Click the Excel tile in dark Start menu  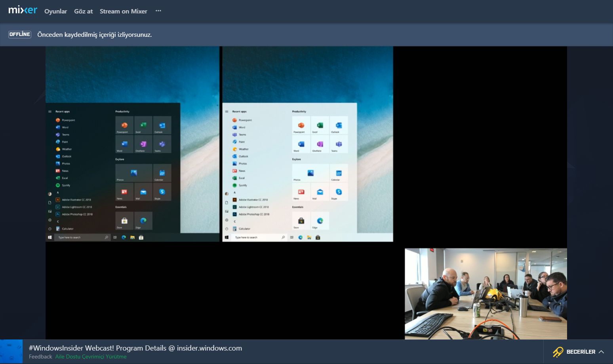click(x=143, y=125)
